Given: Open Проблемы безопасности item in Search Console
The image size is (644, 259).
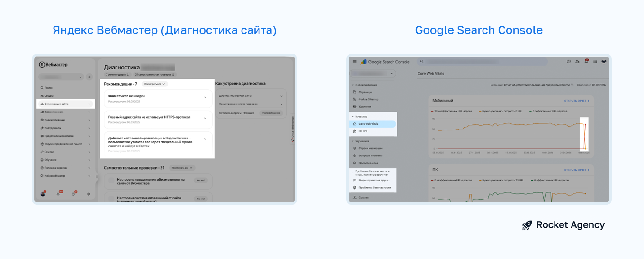Looking at the screenshot, I should click(x=373, y=187).
